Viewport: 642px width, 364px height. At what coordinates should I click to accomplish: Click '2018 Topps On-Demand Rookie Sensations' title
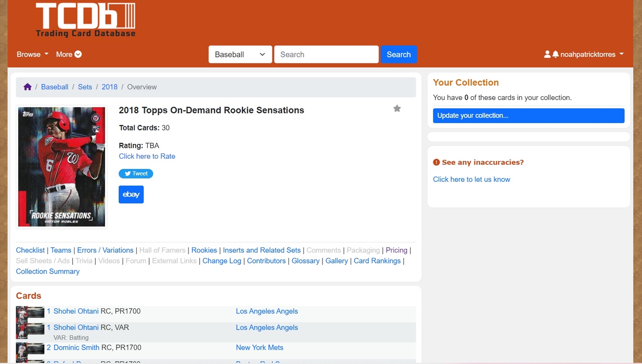click(211, 110)
